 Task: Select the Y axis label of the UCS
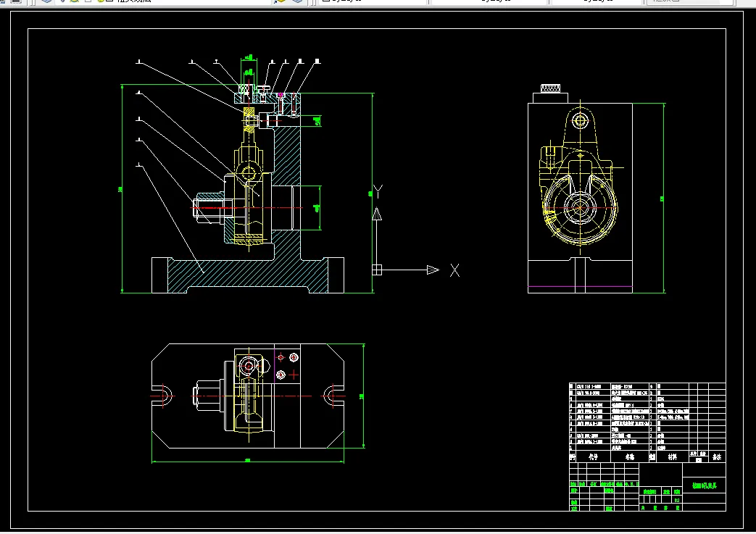coord(378,192)
